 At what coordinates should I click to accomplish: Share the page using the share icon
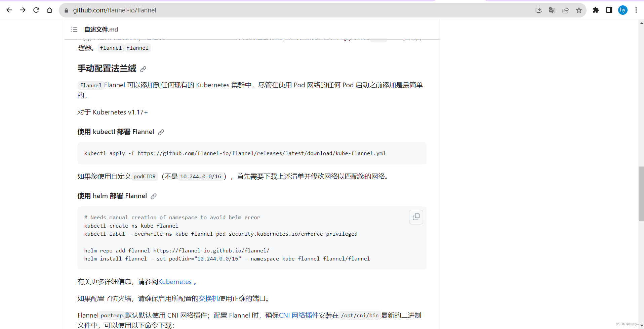[x=565, y=10]
